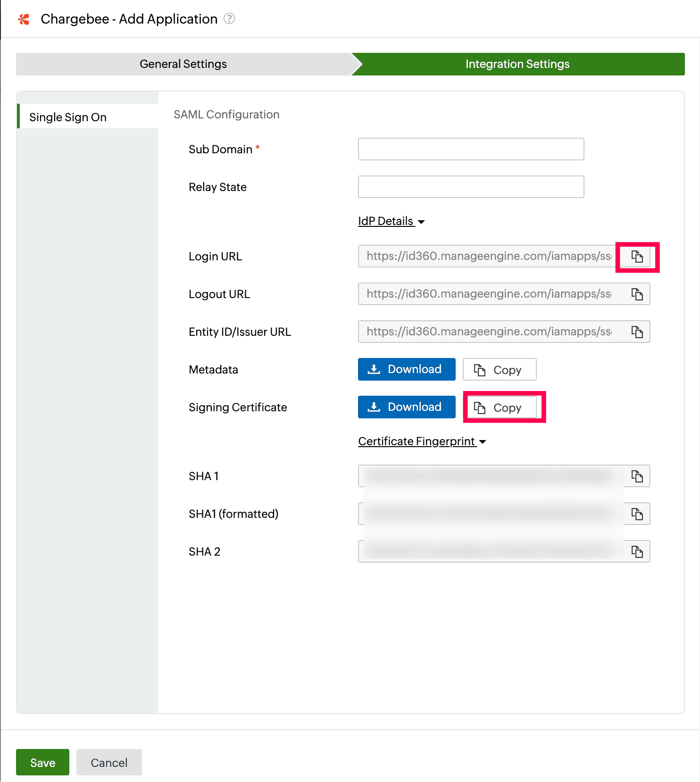Select the Integration Settings step
The width and height of the screenshot is (700, 782).
pos(518,64)
